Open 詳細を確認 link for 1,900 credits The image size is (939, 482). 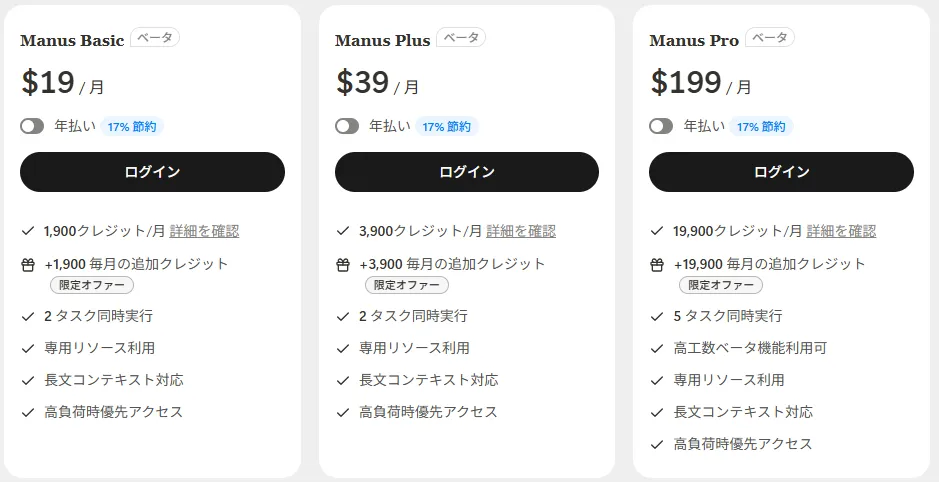click(x=204, y=231)
